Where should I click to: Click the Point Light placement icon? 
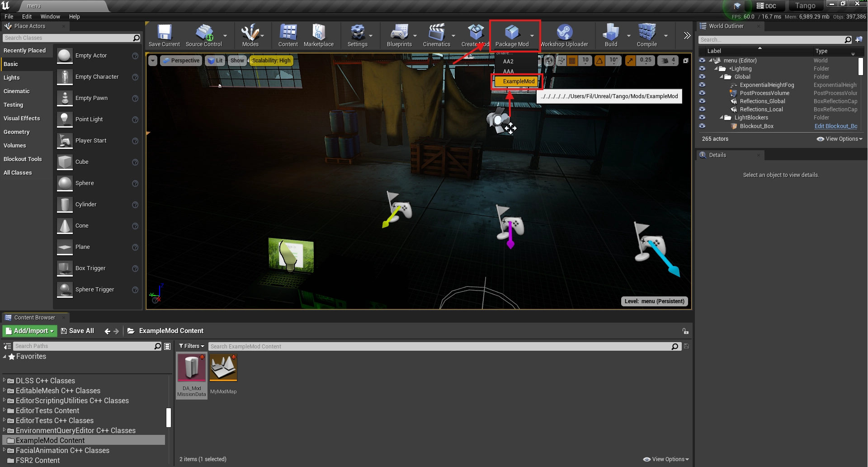point(65,119)
